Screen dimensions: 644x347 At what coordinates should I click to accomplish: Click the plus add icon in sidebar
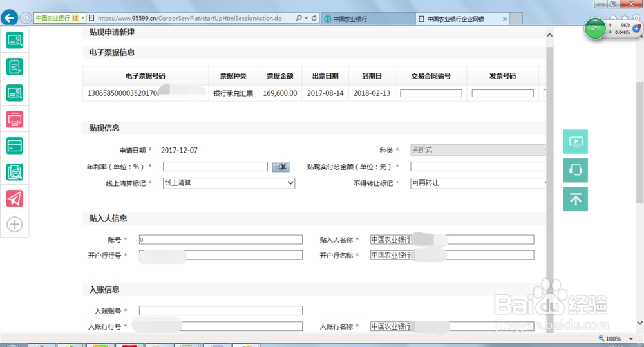click(x=14, y=225)
